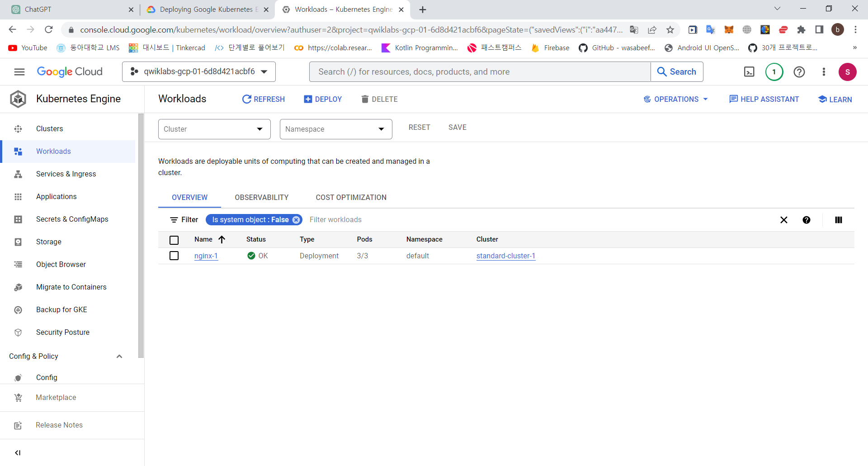Open the standard-cluster-1 link
This screenshot has width=868, height=466.
[x=506, y=256]
